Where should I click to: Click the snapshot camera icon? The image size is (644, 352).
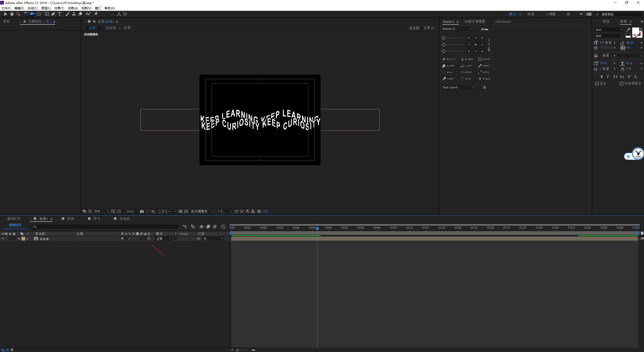(x=142, y=212)
